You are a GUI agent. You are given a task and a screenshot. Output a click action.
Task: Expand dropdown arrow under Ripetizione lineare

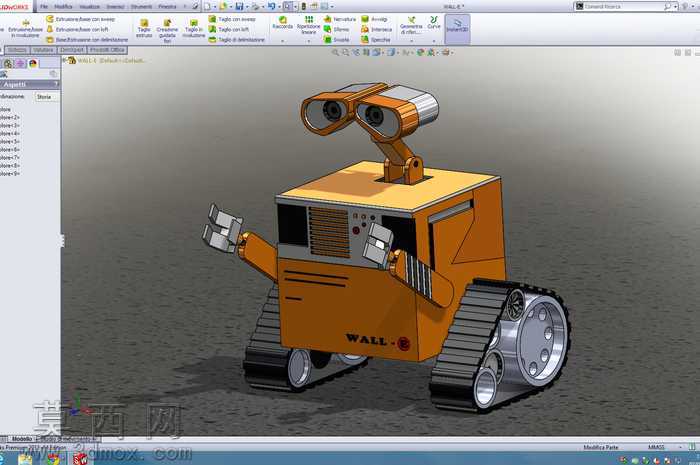tap(308, 41)
